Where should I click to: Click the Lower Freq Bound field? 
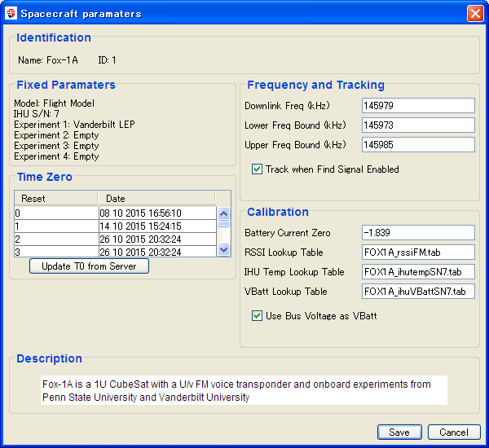[418, 125]
